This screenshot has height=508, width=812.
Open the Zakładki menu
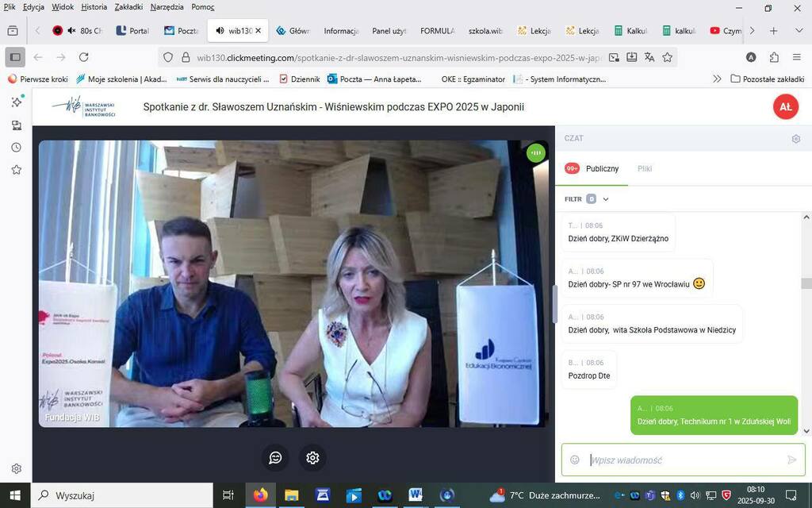coord(128,7)
